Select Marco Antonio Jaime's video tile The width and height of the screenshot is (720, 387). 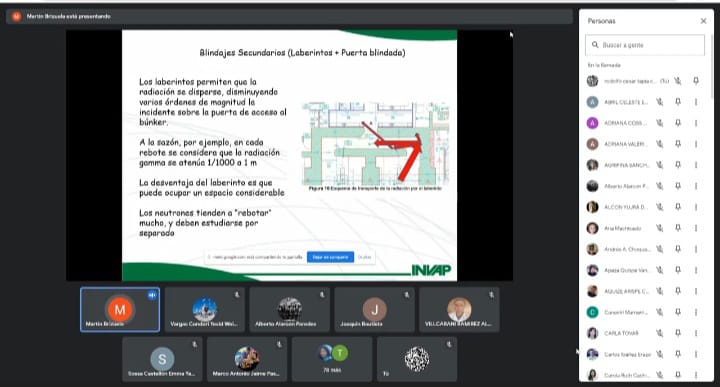pos(247,359)
